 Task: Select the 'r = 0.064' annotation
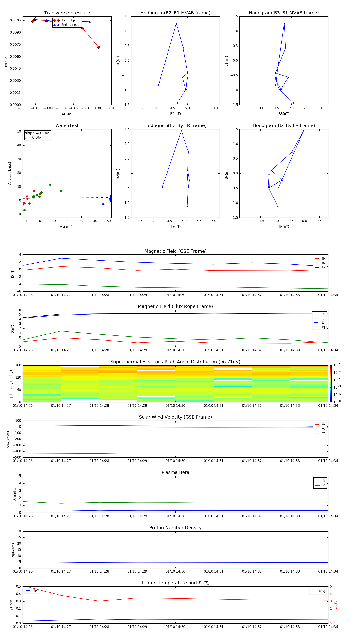(x=34, y=137)
